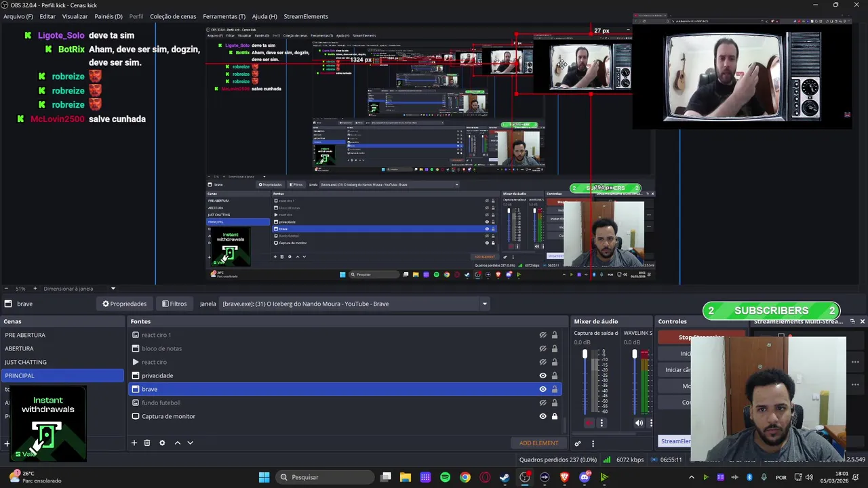Viewport: 868px width, 488px height.
Task: Open Captura de saída channel options menu
Action: (x=601, y=423)
